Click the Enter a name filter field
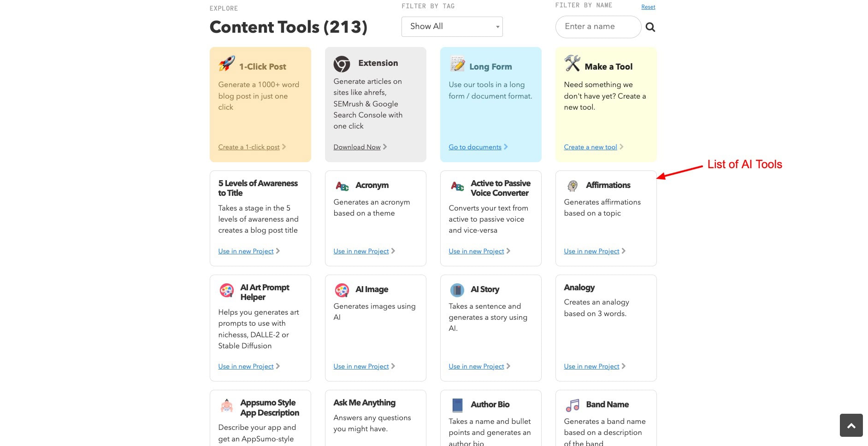The width and height of the screenshot is (868, 446). (x=598, y=27)
